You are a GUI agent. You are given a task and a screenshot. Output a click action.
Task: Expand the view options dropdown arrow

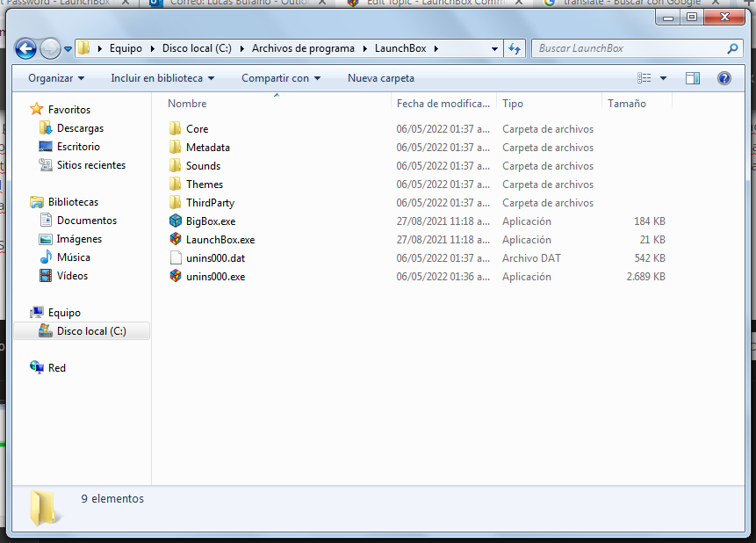(x=664, y=78)
